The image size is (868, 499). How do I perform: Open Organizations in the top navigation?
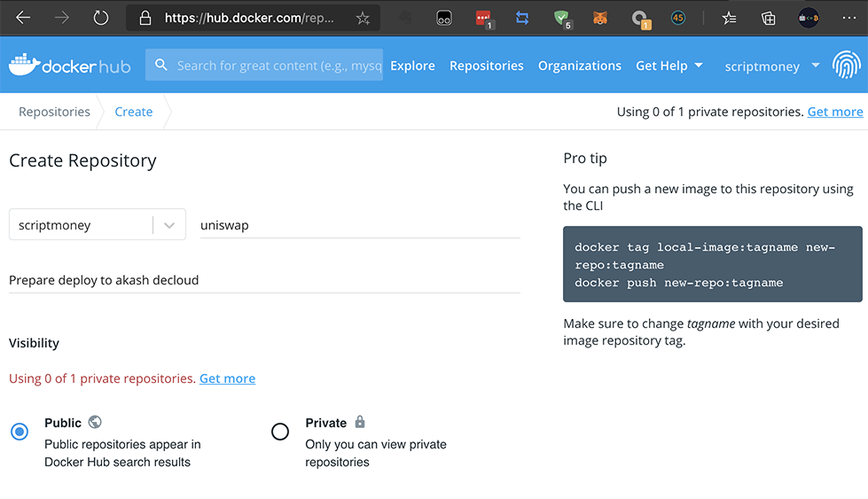(x=580, y=66)
